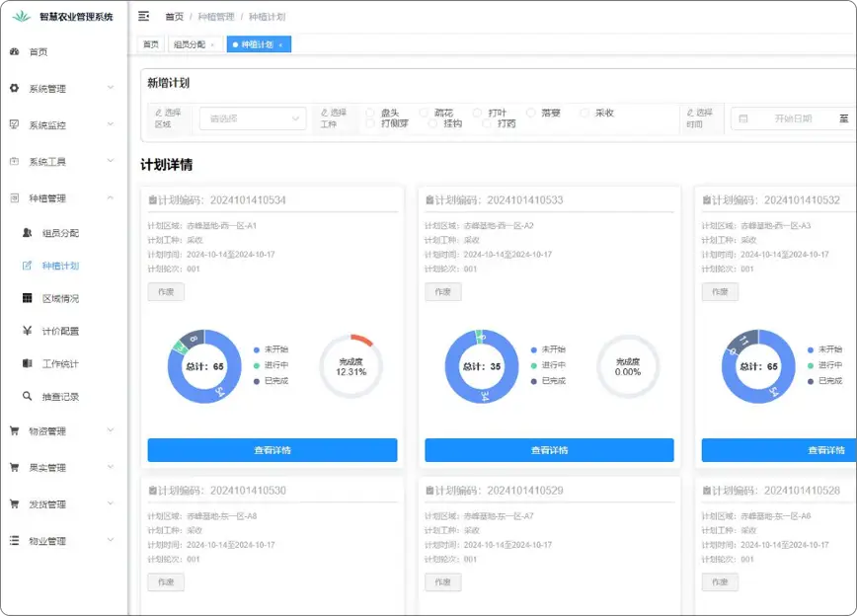This screenshot has width=857, height=616.
Task: Click 作废 on plan 2024101410534
Action: tap(165, 291)
